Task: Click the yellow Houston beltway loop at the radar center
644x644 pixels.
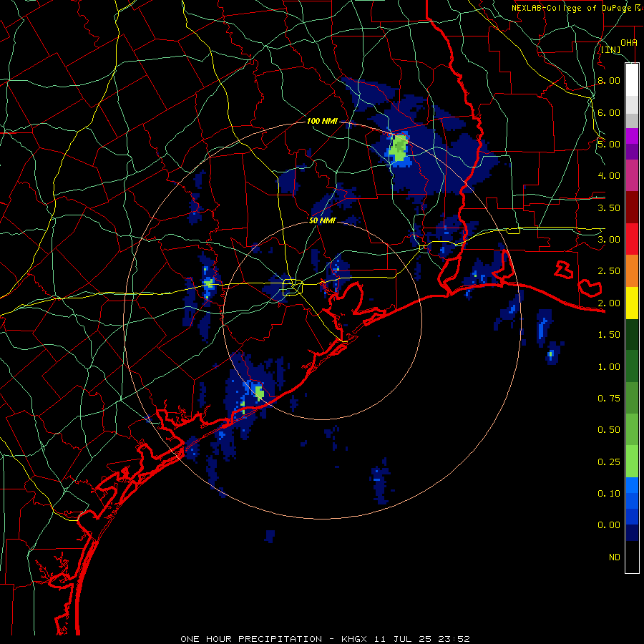Action: tap(293, 287)
